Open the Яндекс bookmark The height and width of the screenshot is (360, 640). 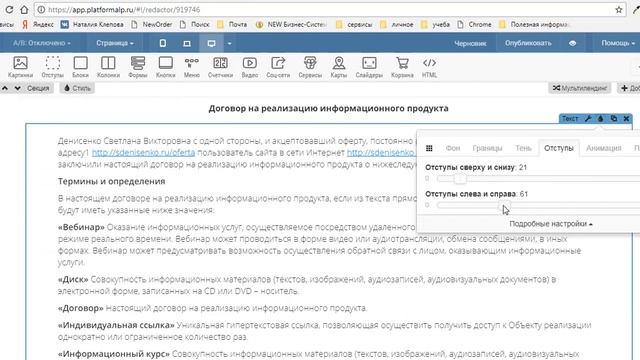[38, 24]
